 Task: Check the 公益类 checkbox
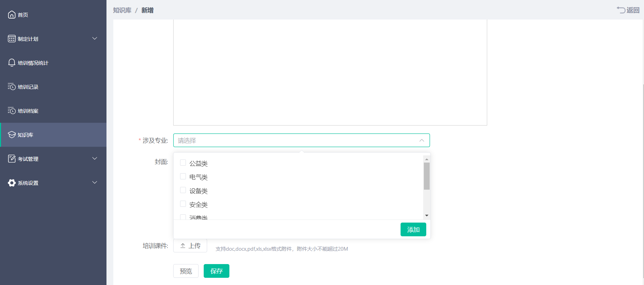[x=183, y=163]
